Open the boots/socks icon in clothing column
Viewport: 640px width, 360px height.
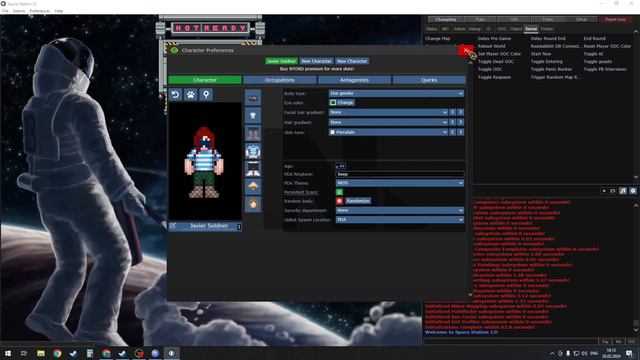pos(253,133)
